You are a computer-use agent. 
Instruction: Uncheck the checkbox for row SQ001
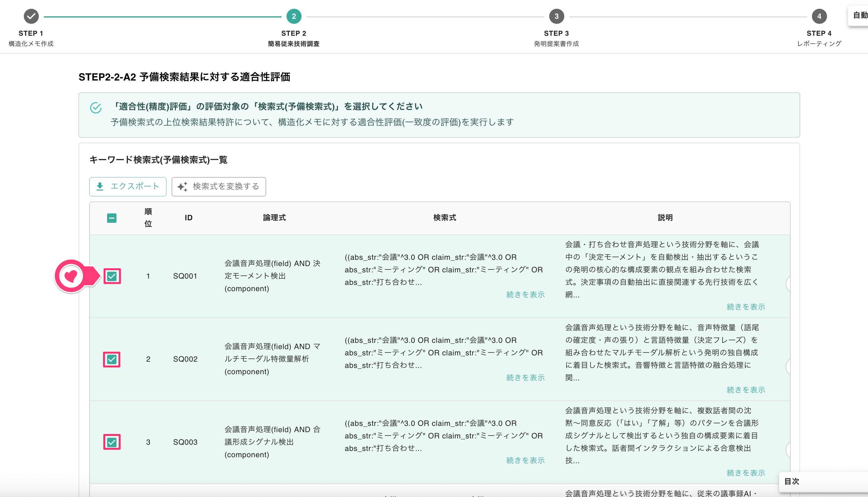[112, 276]
